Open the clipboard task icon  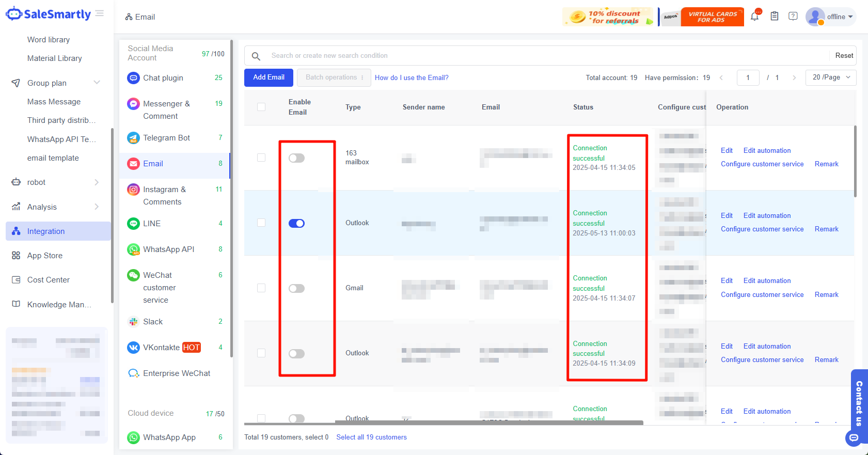[775, 17]
